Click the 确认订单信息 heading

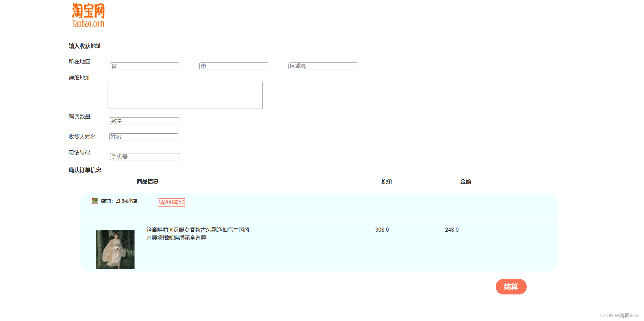coord(85,170)
